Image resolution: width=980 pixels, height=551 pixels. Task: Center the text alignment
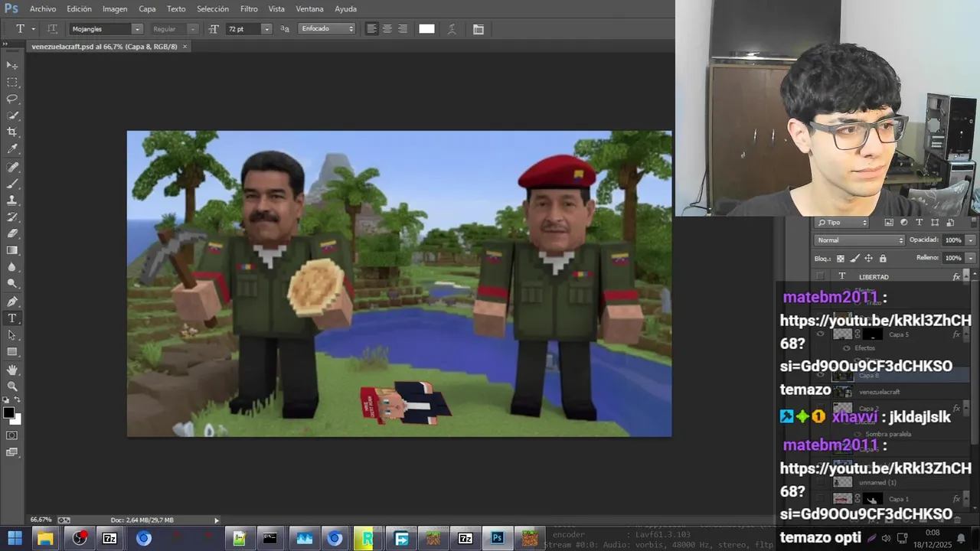click(387, 29)
